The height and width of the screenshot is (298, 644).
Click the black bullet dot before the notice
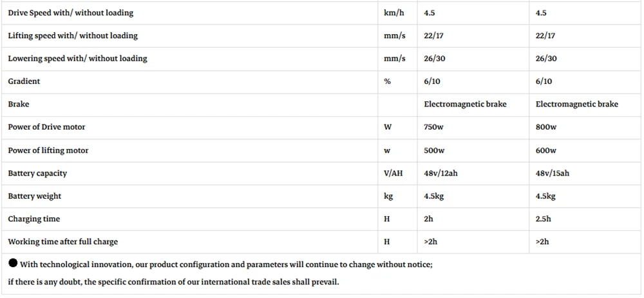[x=13, y=263]
